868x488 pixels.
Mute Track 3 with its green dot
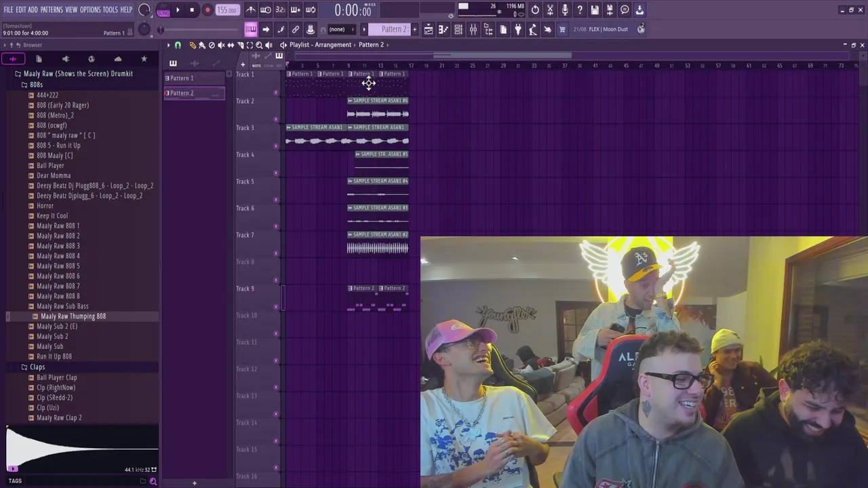coord(276,146)
